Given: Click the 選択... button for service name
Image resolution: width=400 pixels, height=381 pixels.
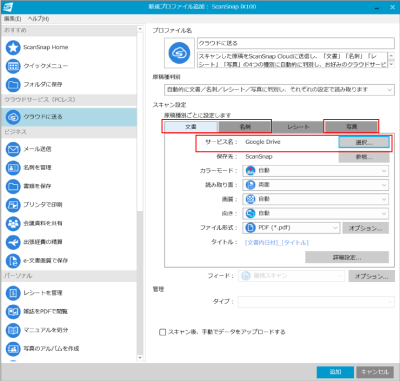Looking at the screenshot, I should (364, 142).
